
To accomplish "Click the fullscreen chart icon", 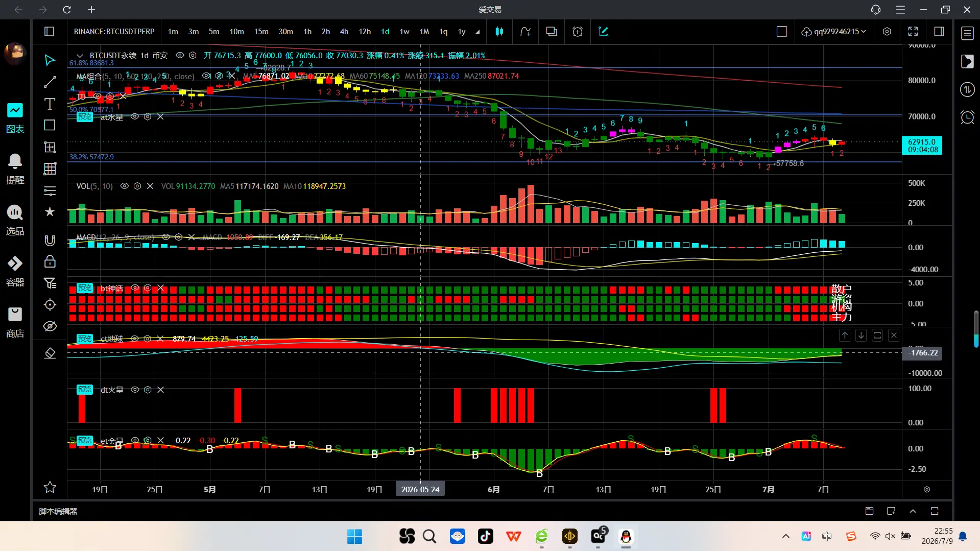I will [913, 32].
